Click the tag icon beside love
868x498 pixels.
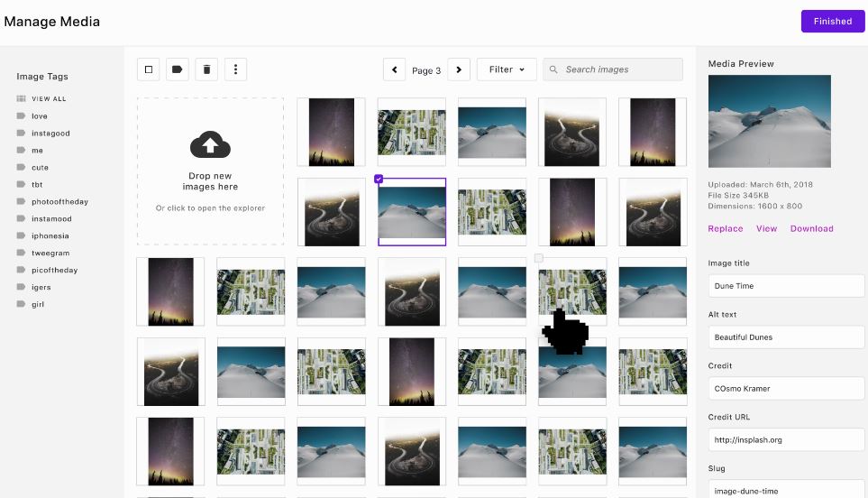(21, 115)
